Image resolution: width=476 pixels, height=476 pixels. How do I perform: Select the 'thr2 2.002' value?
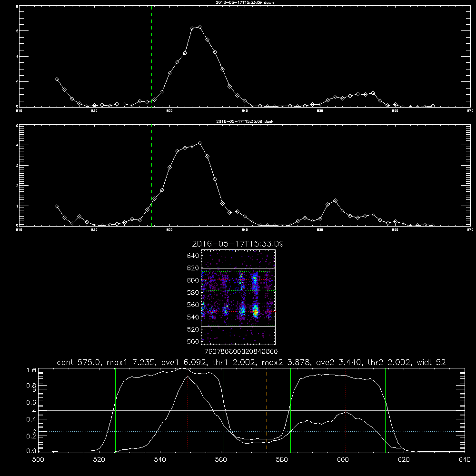[x=389, y=362]
